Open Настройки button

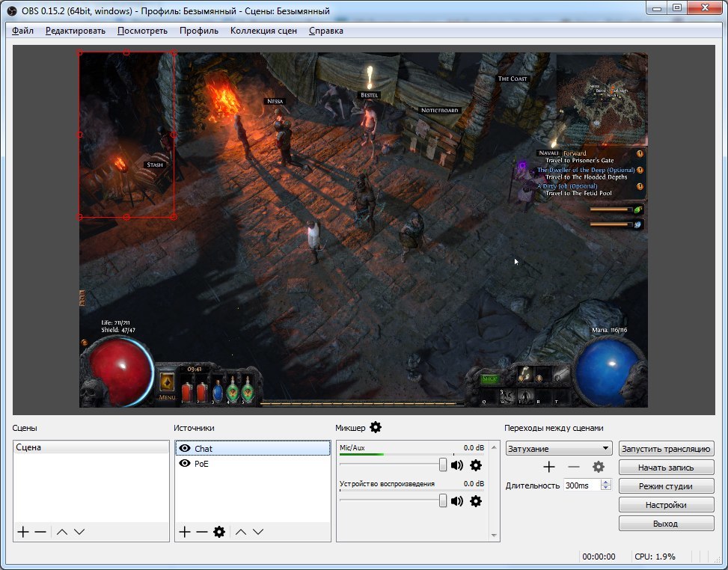[666, 505]
